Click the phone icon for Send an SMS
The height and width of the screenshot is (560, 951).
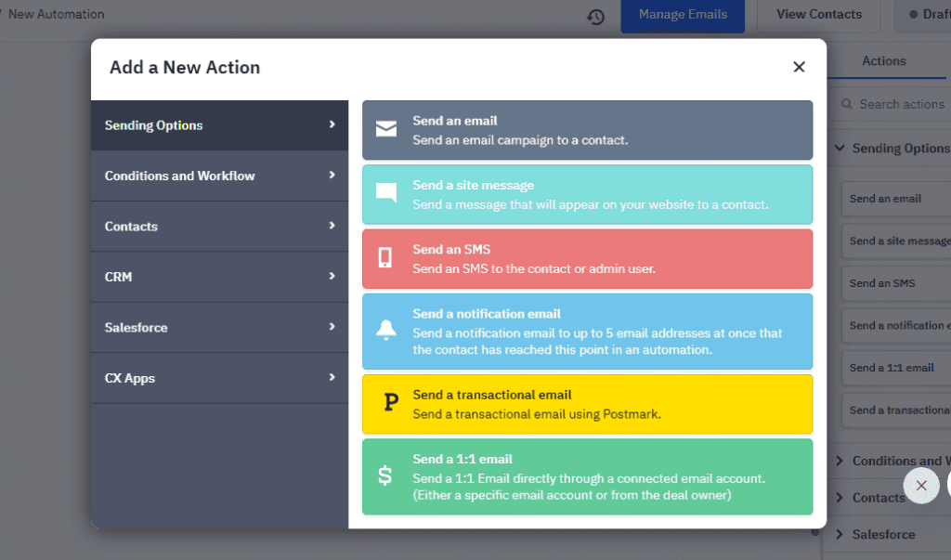point(385,258)
